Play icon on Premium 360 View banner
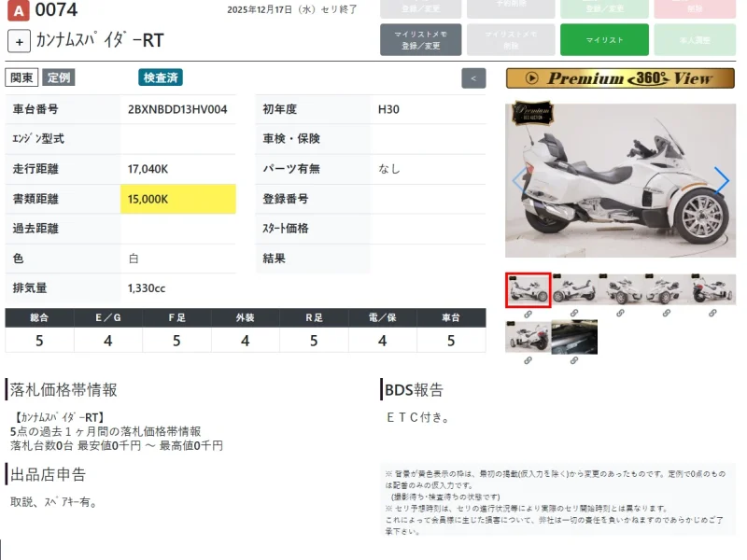Image resolution: width=747 pixels, height=560 pixels. [x=531, y=78]
